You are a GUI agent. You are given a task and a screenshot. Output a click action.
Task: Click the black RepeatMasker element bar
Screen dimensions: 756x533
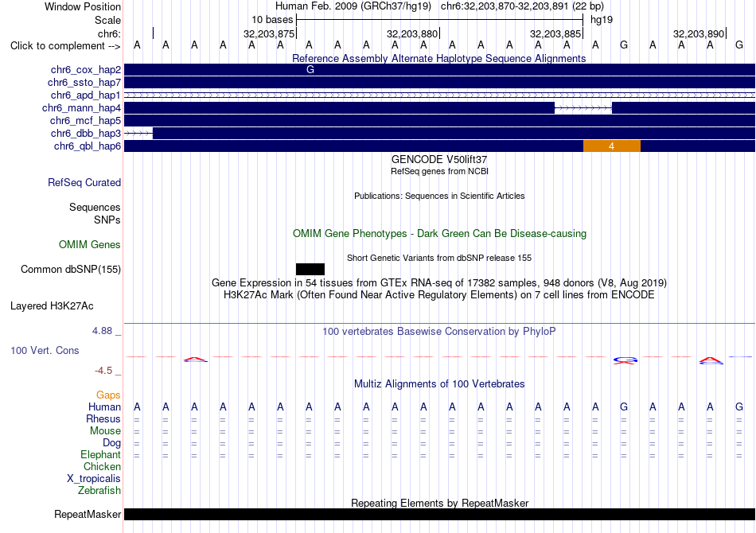tap(440, 514)
